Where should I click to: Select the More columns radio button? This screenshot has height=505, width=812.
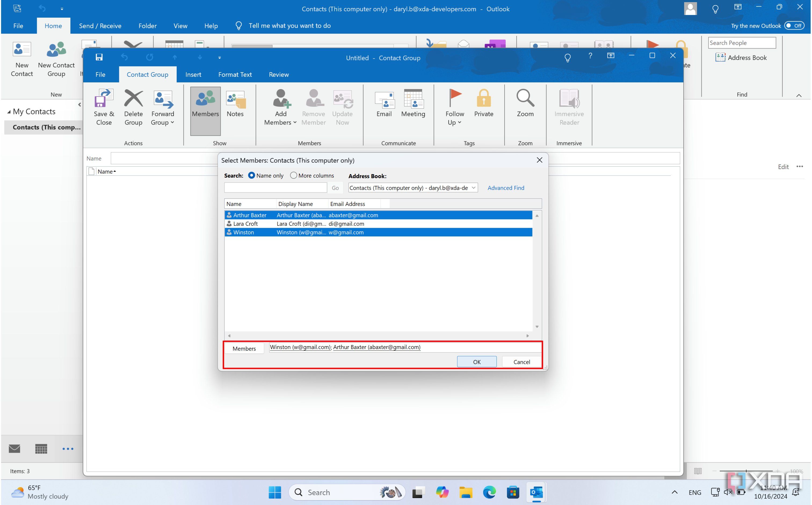coord(293,175)
